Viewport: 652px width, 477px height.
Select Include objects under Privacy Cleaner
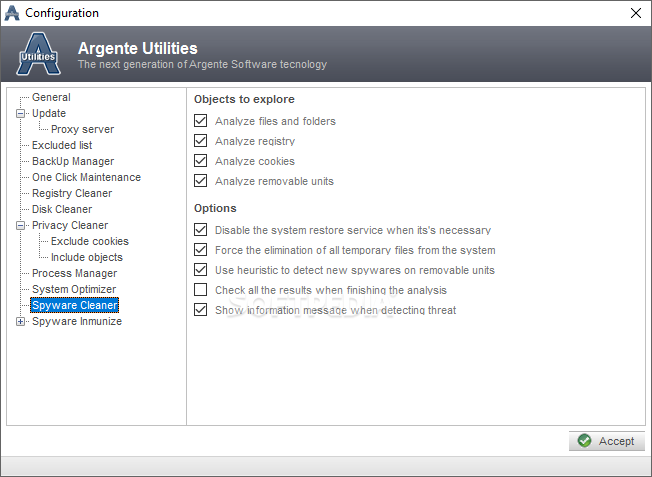[x=86, y=257]
